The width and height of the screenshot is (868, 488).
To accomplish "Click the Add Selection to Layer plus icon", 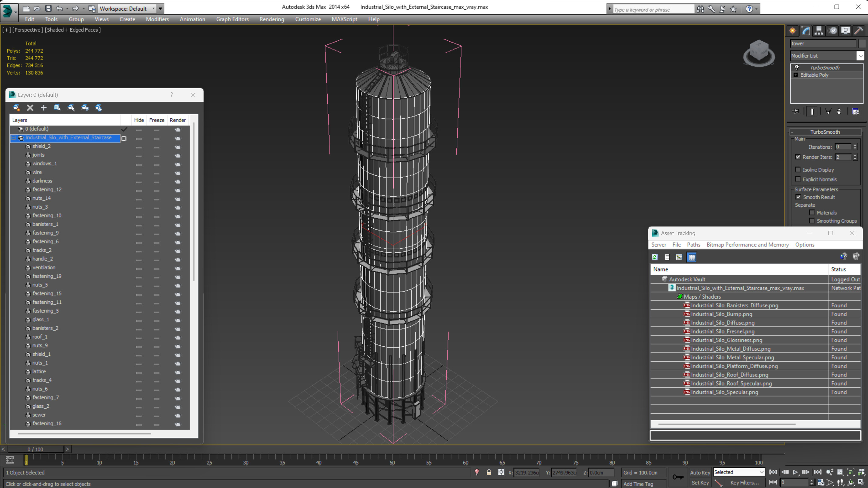I will 44,108.
